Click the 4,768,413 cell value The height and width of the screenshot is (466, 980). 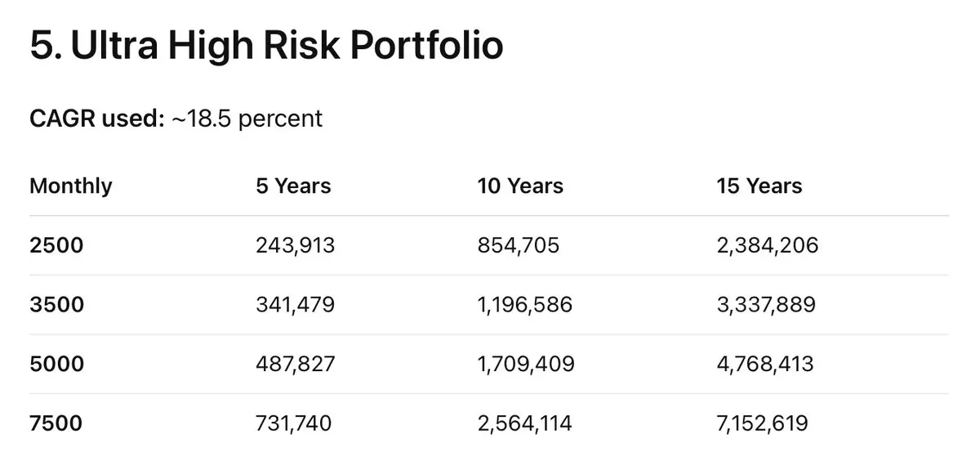[765, 364]
